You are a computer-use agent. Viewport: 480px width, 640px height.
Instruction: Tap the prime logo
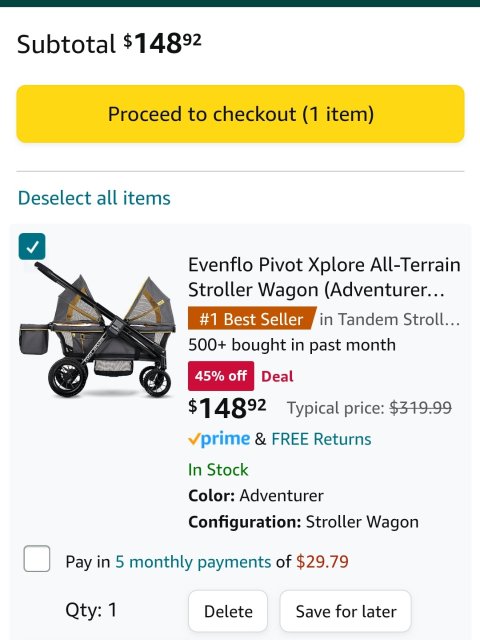click(x=219, y=439)
